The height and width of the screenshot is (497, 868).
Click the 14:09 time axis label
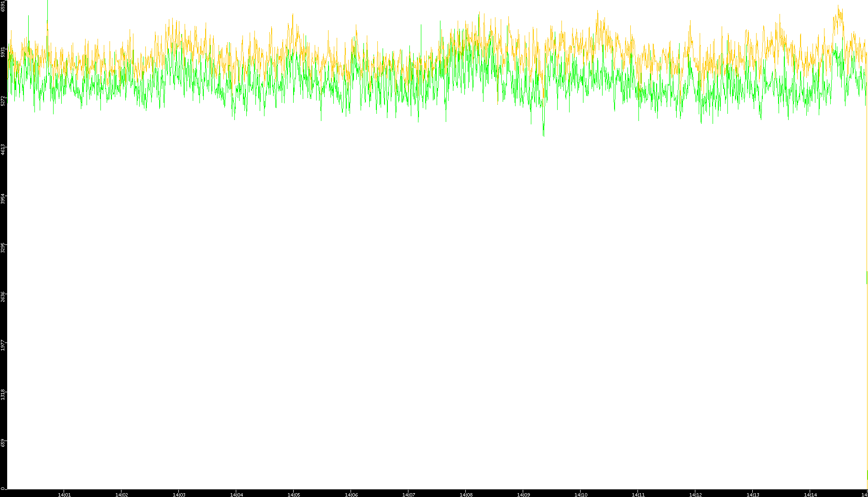523,495
